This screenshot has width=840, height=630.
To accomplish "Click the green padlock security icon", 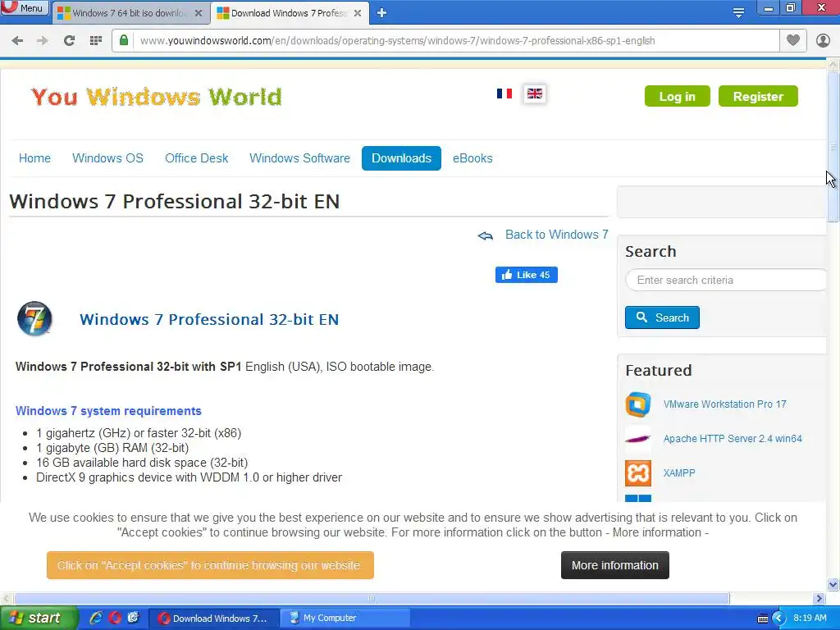I will click(124, 40).
